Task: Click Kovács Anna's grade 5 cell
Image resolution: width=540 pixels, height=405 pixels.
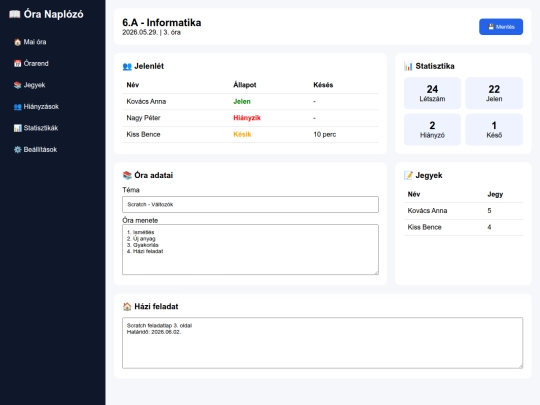Action: tap(489, 211)
